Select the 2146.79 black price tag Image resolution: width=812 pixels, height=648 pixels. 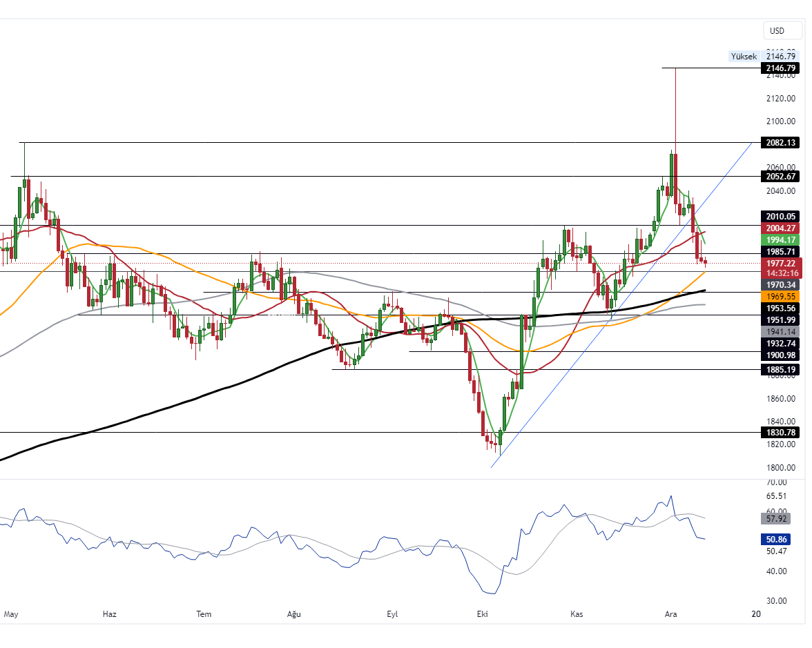pyautogui.click(x=780, y=68)
